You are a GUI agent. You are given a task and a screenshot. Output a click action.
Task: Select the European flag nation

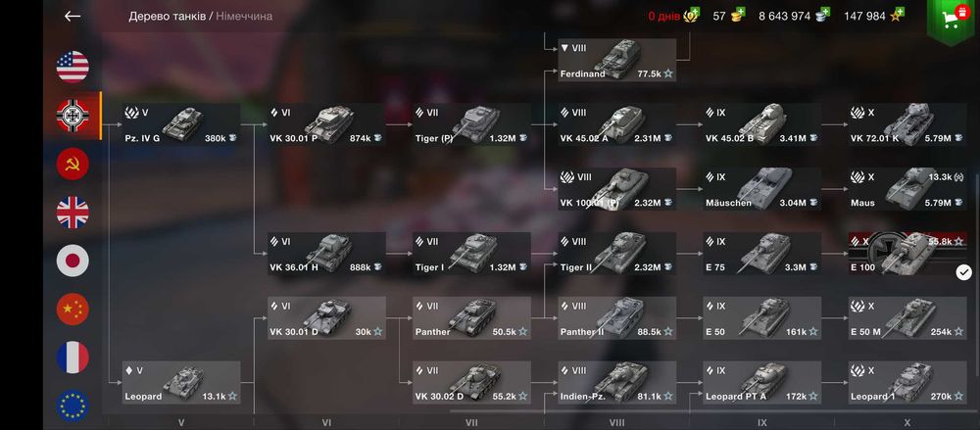click(x=73, y=405)
